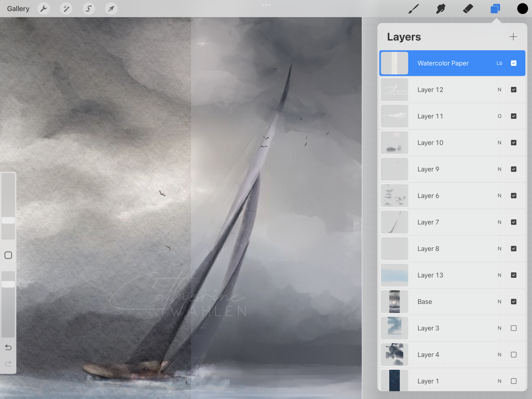Screen dimensions: 532x399
Task: Select the Paint brush tool
Action: (414, 9)
